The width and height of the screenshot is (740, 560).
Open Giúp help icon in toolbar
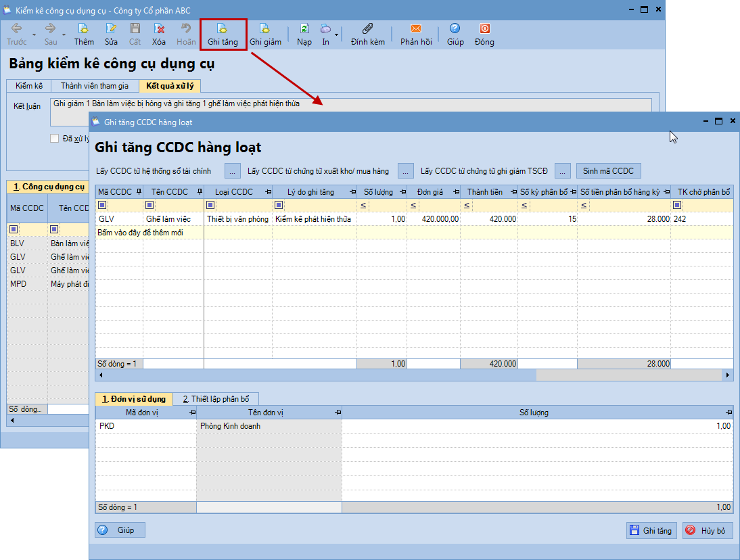click(455, 34)
